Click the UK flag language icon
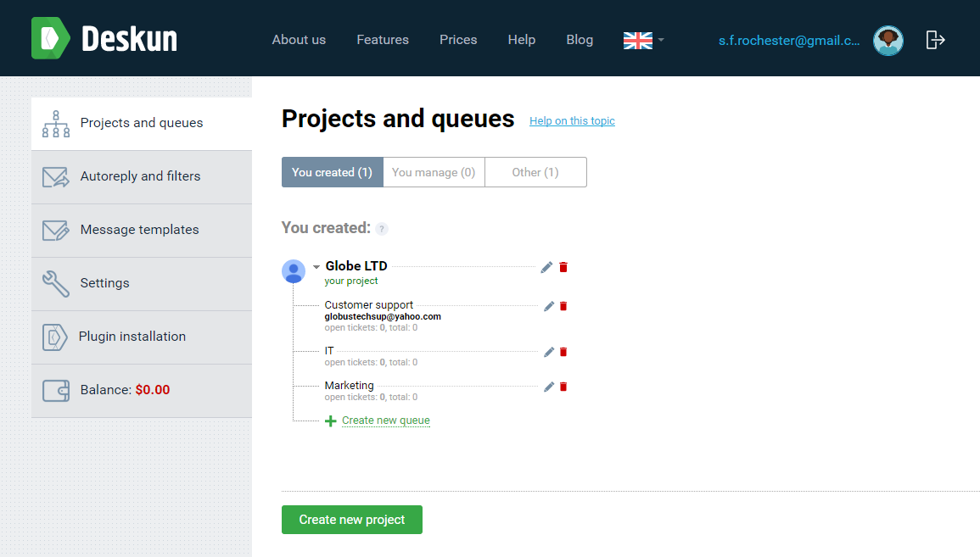980x557 pixels. [637, 41]
